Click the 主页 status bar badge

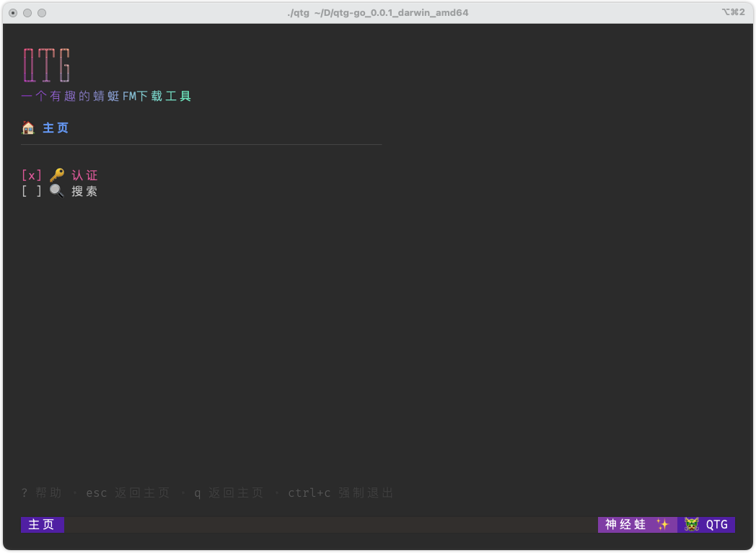pos(43,525)
